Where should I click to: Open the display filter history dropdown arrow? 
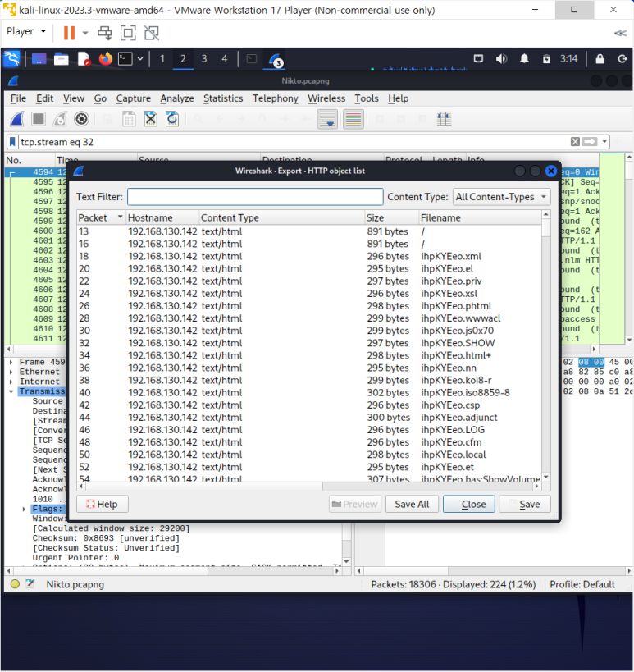click(x=604, y=142)
